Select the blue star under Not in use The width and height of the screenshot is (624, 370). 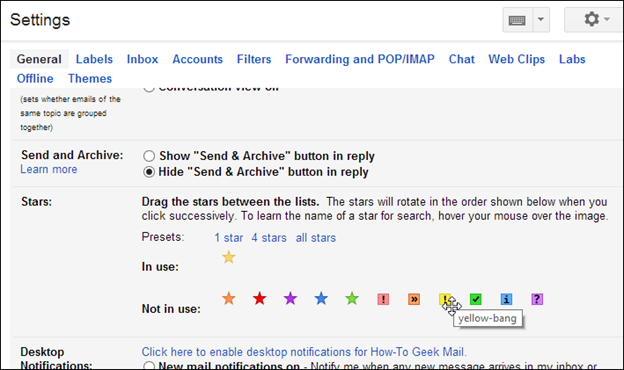click(321, 298)
